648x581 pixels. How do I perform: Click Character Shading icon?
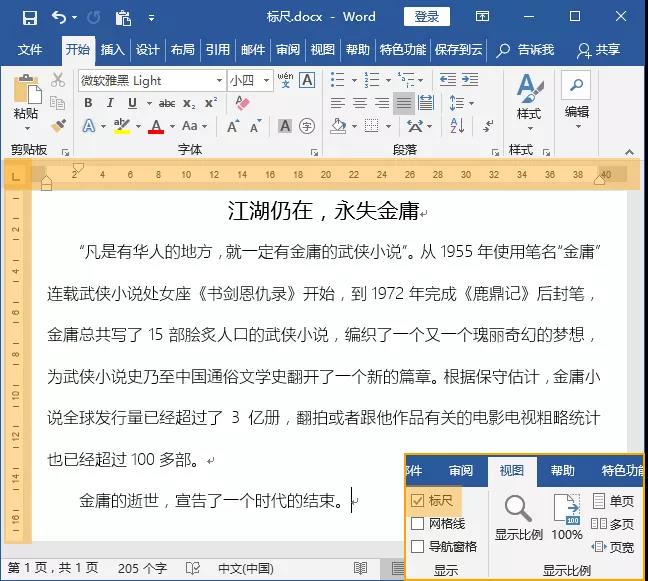coord(285,126)
